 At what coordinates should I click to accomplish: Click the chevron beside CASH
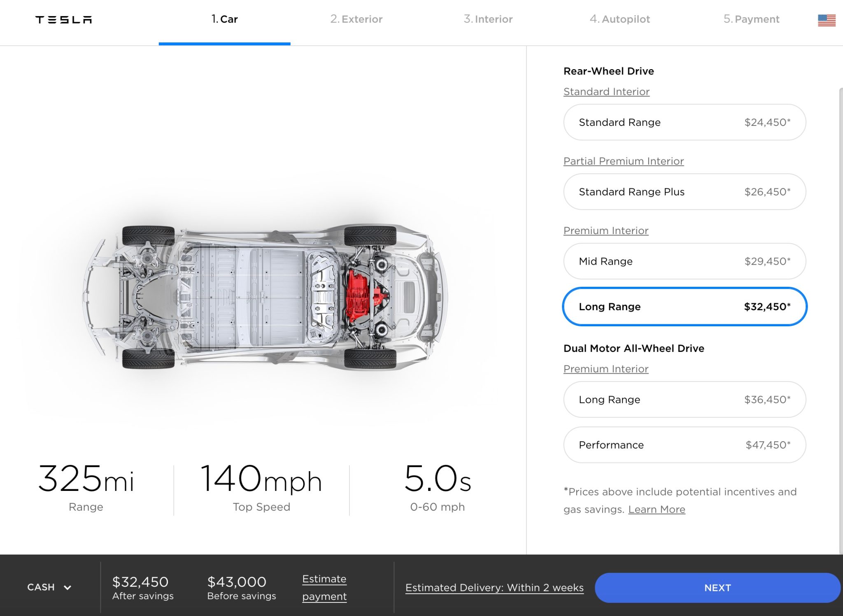[68, 588]
